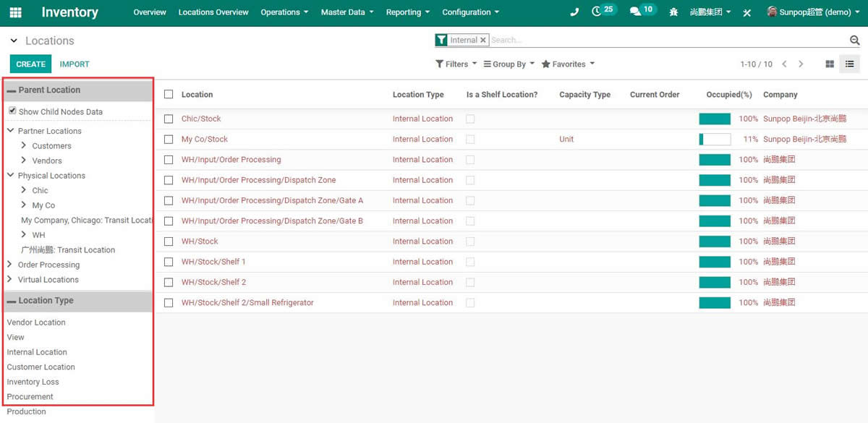Click the CREATE button
The width and height of the screenshot is (868, 423).
[x=30, y=64]
